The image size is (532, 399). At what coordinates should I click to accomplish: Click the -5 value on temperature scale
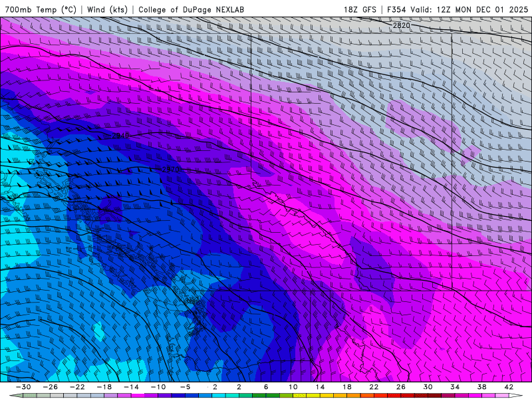(x=185, y=387)
